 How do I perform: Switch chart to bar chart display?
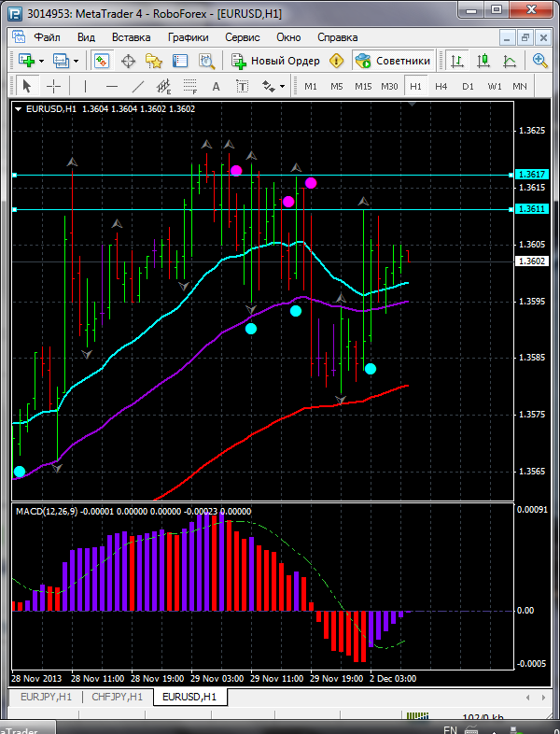[x=457, y=61]
